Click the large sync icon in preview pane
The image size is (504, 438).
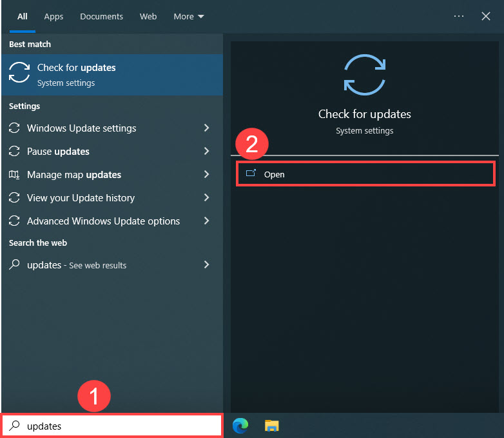(365, 75)
